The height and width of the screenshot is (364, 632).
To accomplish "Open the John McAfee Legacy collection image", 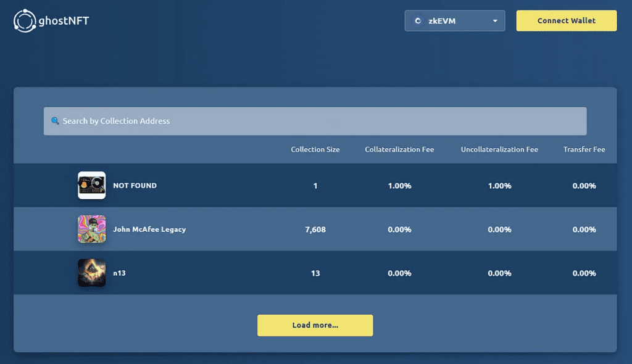I will click(91, 229).
